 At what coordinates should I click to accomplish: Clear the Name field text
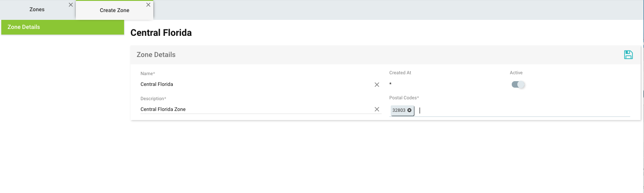377,85
